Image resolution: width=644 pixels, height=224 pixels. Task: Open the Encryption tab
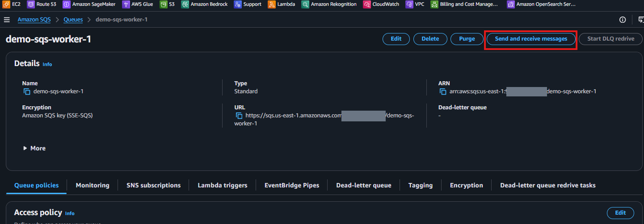(467, 185)
